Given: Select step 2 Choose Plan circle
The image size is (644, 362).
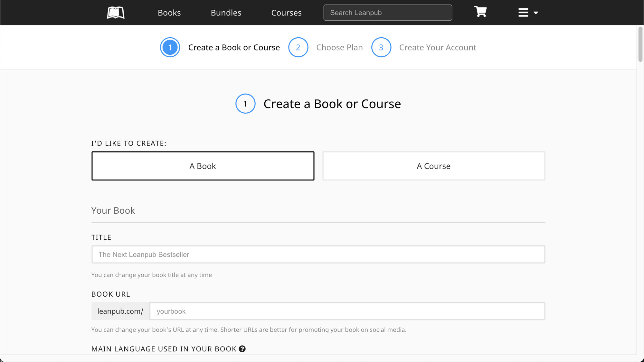Looking at the screenshot, I should pyautogui.click(x=298, y=47).
